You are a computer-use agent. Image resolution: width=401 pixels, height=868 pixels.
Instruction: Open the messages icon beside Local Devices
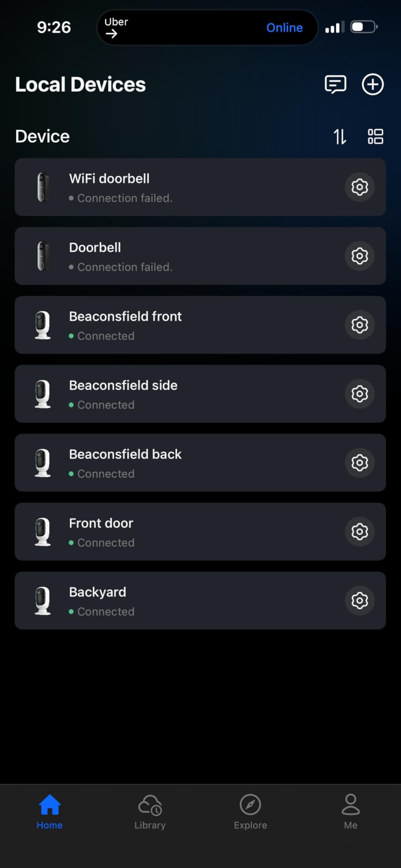click(335, 85)
